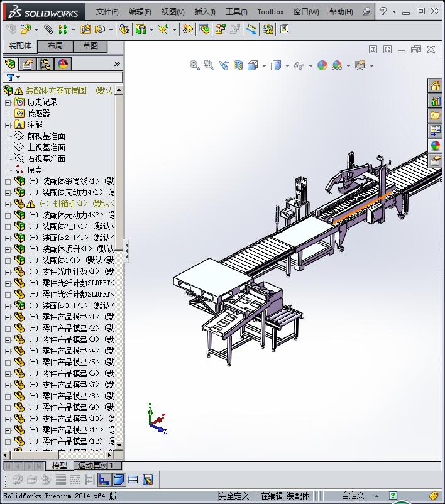The height and width of the screenshot is (504, 445).
Task: Open the Display Style dropdown arrow
Action: point(287,66)
